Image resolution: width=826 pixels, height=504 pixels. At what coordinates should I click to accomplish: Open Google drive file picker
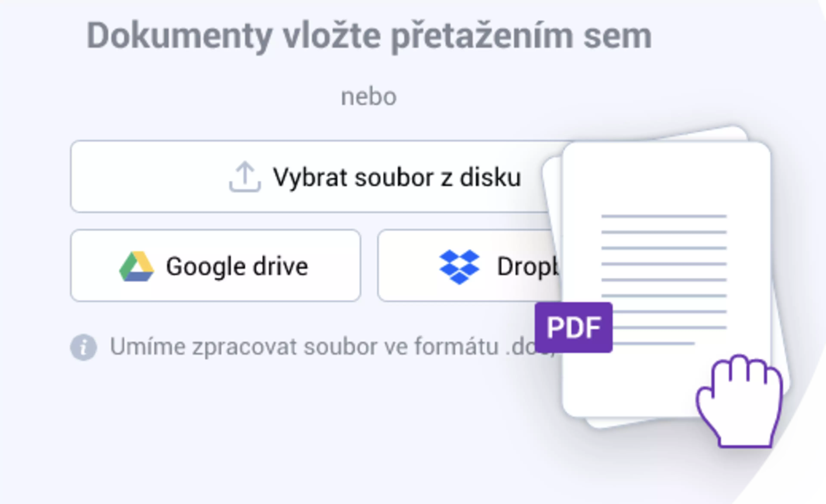[216, 266]
